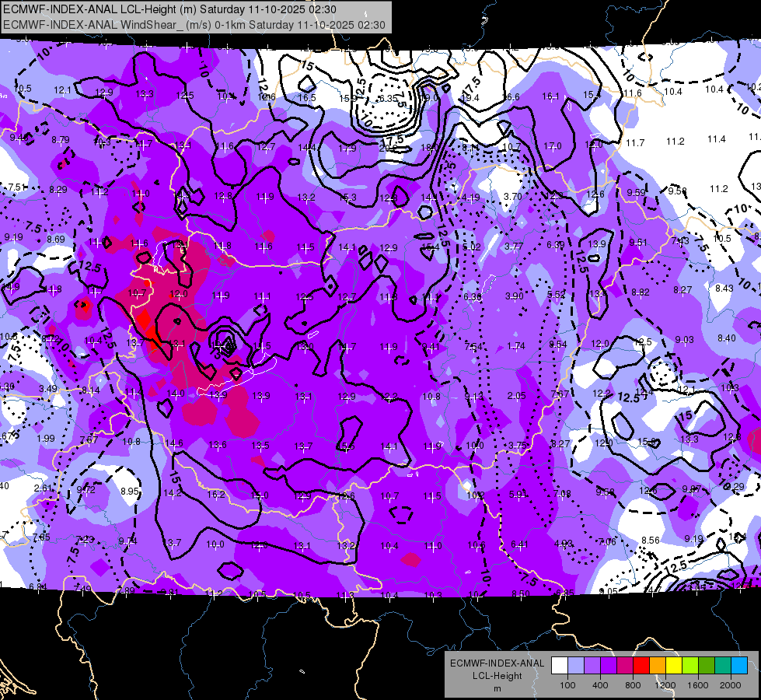The width and height of the screenshot is (761, 700).
Task: Click the lime green legend swatch
Action: pos(690,666)
